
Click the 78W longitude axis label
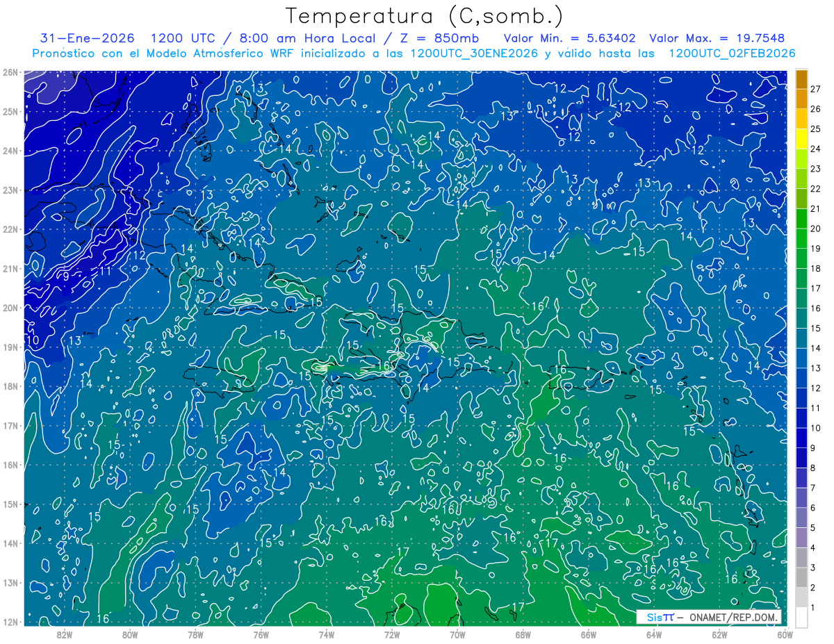click(x=195, y=634)
